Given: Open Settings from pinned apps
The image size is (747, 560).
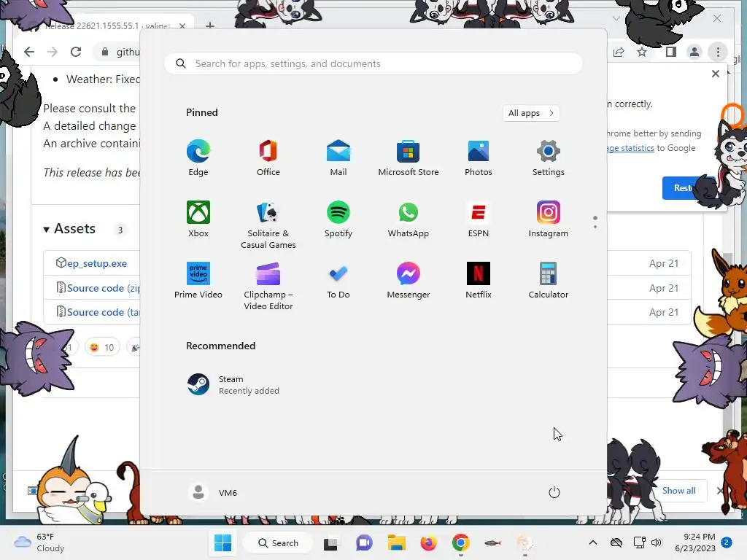Looking at the screenshot, I should pos(549,158).
